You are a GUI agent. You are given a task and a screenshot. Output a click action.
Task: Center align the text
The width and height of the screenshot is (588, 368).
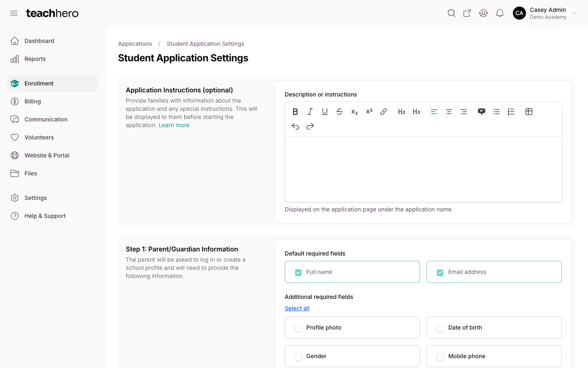click(x=449, y=112)
